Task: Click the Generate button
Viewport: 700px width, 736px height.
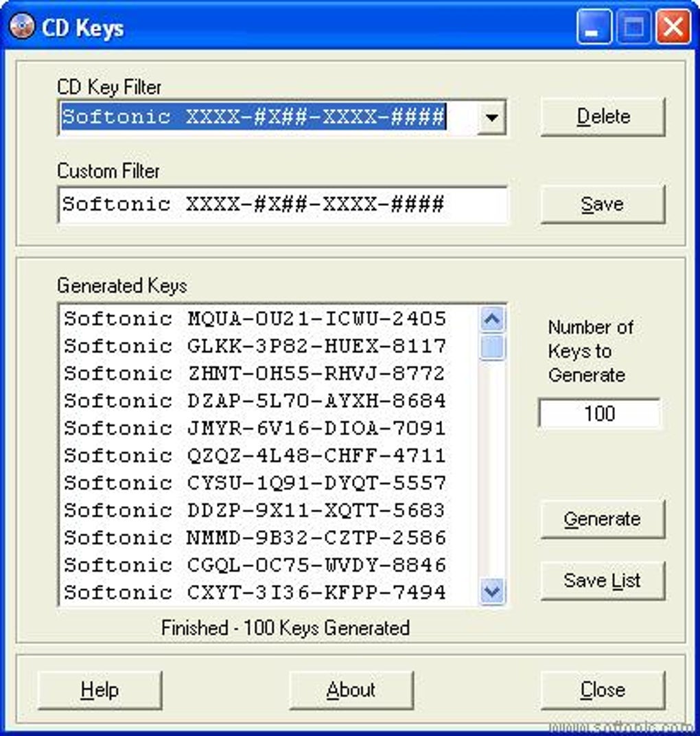Action: [603, 519]
